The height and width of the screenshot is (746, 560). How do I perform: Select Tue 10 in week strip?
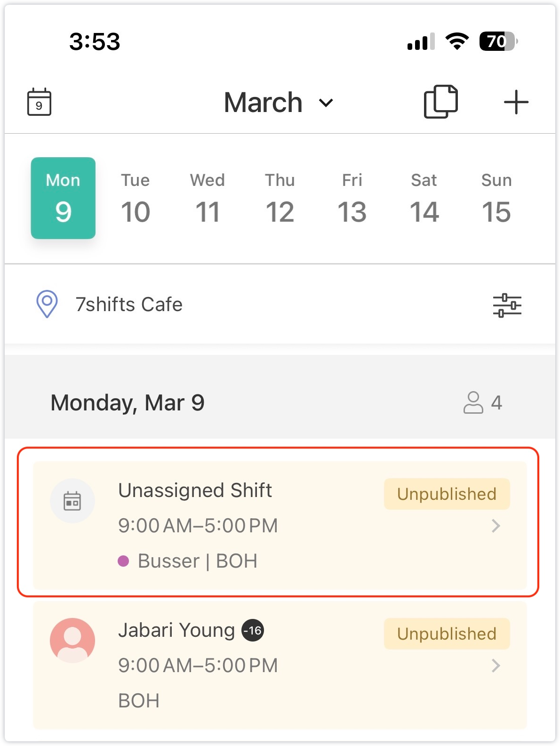[136, 199]
